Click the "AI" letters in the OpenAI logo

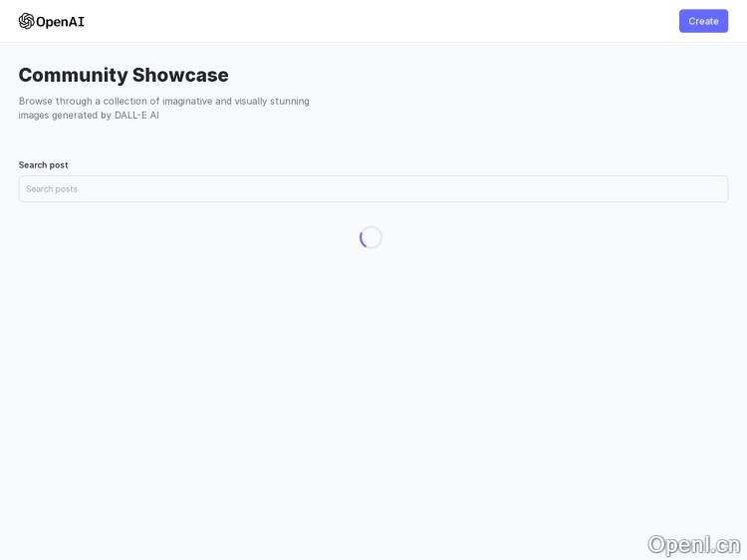76,22
